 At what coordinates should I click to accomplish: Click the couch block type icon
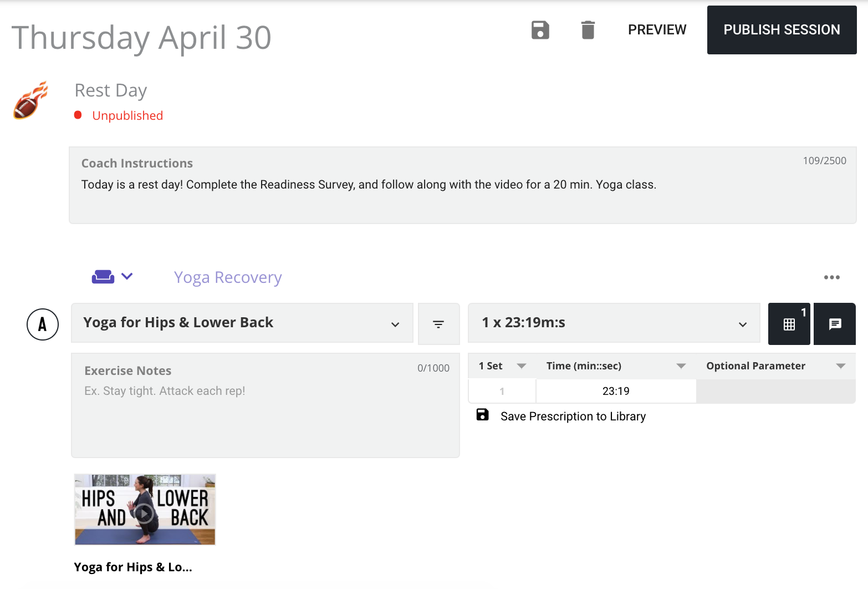pyautogui.click(x=103, y=276)
